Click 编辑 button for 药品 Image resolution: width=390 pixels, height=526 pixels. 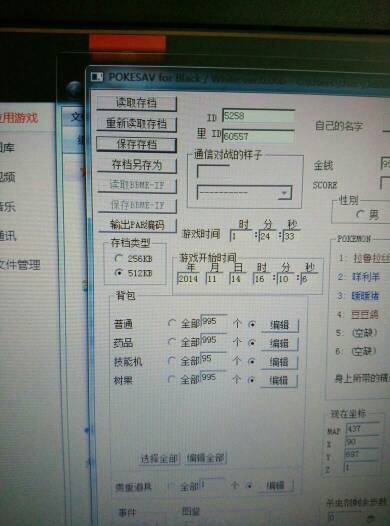279,344
